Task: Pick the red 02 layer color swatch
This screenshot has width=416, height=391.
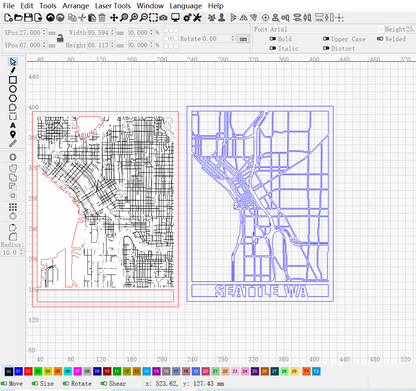Action: click(28, 371)
